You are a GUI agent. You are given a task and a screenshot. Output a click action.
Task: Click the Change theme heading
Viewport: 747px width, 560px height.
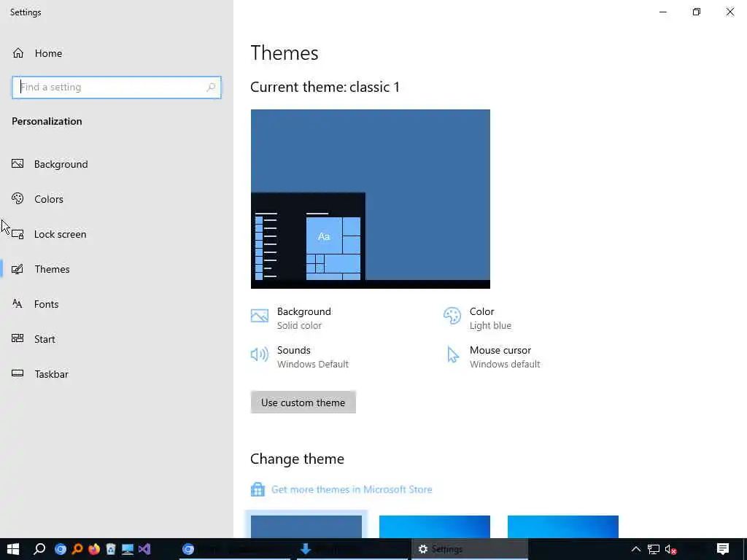(298, 459)
